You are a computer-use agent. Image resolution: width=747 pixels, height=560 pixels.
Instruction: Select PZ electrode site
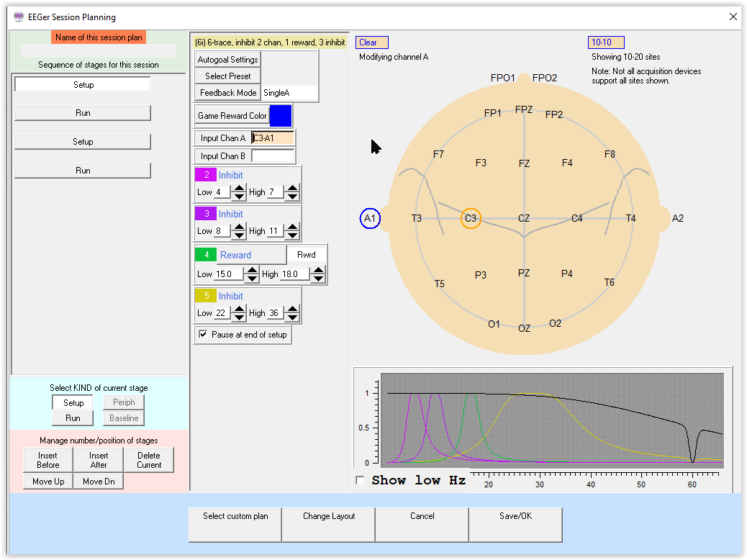point(524,273)
